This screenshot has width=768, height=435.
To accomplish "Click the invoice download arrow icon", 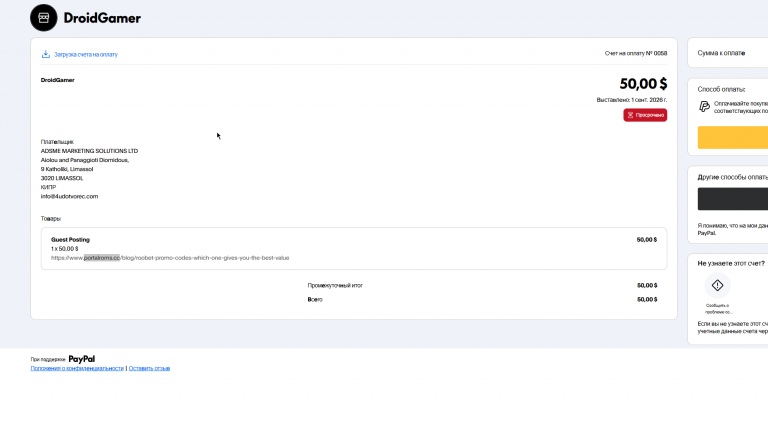I will click(46, 54).
